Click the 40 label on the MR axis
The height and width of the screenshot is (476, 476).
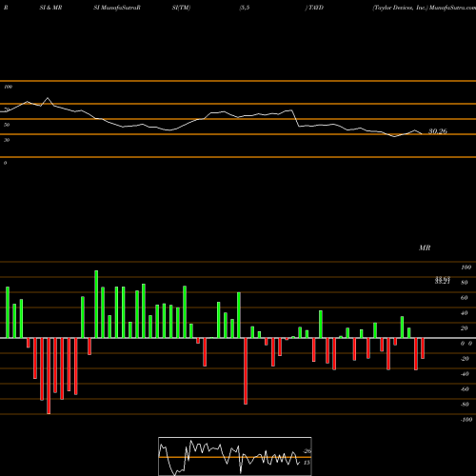[465, 313]
